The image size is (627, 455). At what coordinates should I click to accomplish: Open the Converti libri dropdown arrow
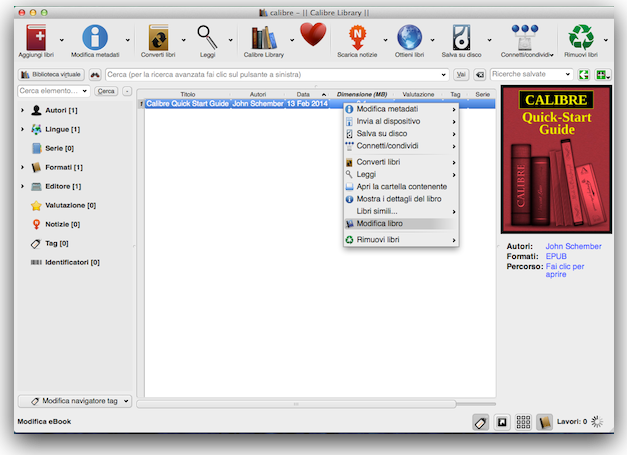(184, 40)
